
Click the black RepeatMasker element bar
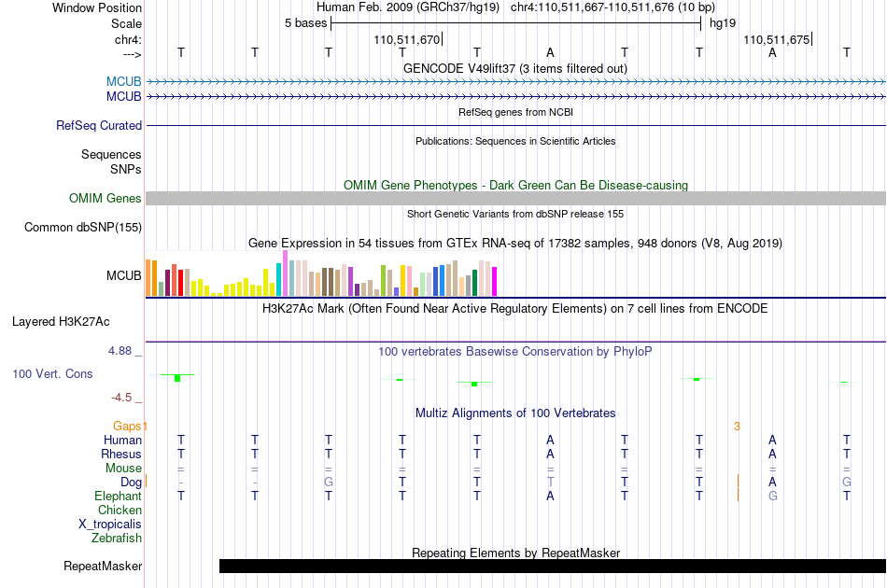tap(553, 566)
